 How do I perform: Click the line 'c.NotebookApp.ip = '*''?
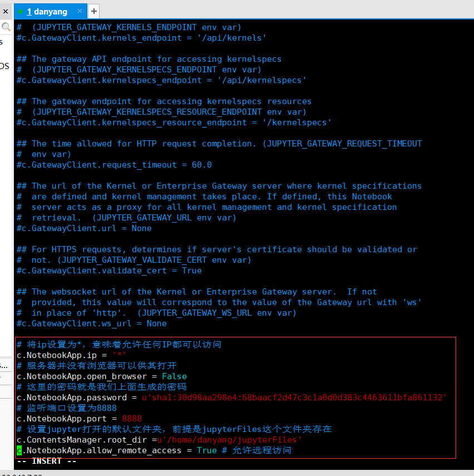tap(71, 355)
